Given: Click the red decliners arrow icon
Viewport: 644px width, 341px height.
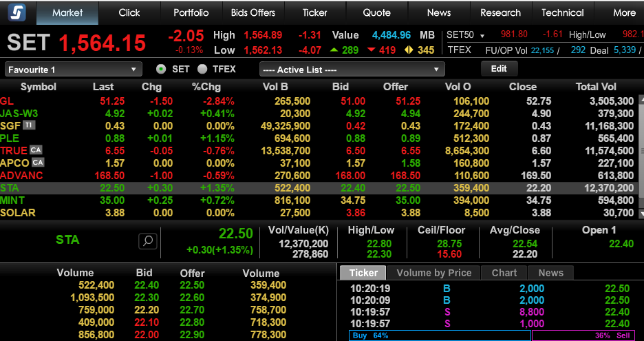Looking at the screenshot, I should (x=372, y=50).
